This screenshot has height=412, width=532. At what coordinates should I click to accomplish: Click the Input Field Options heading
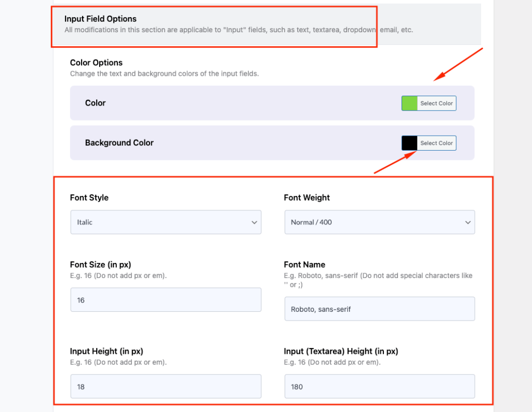pos(100,19)
